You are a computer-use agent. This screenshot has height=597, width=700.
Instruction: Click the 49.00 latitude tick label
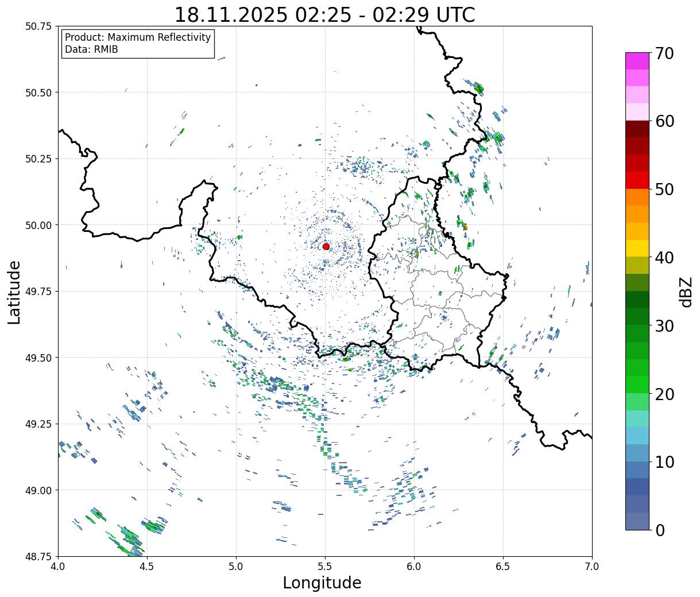pyautogui.click(x=38, y=490)
